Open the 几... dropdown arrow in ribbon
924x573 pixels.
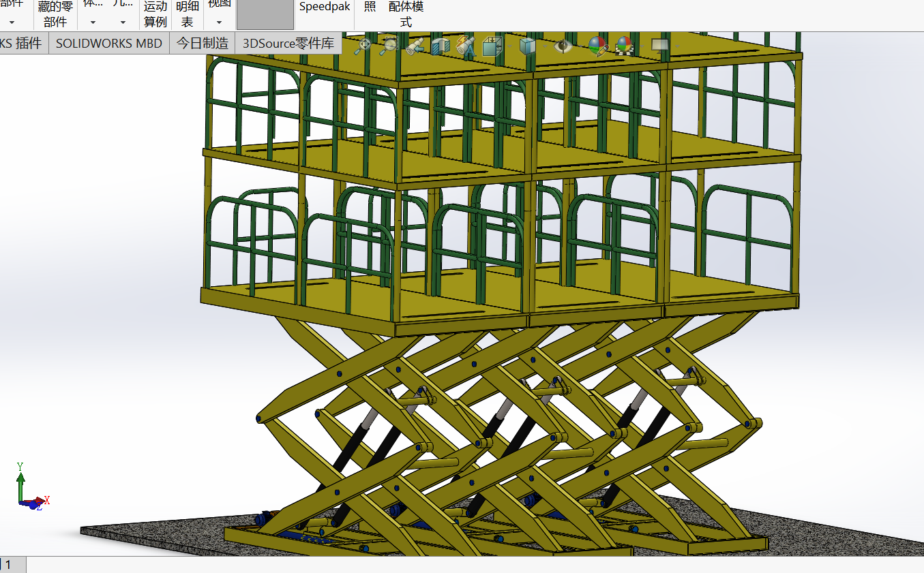[123, 22]
